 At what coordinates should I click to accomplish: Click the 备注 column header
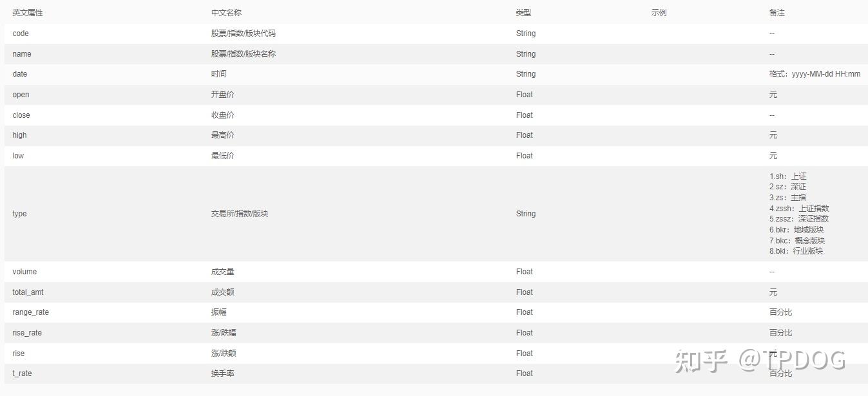[x=776, y=13]
